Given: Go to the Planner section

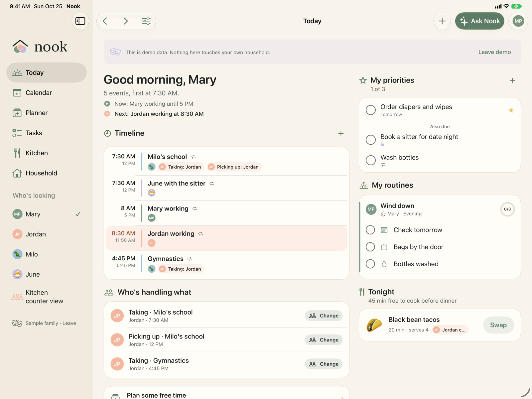Looking at the screenshot, I should [x=47, y=113].
